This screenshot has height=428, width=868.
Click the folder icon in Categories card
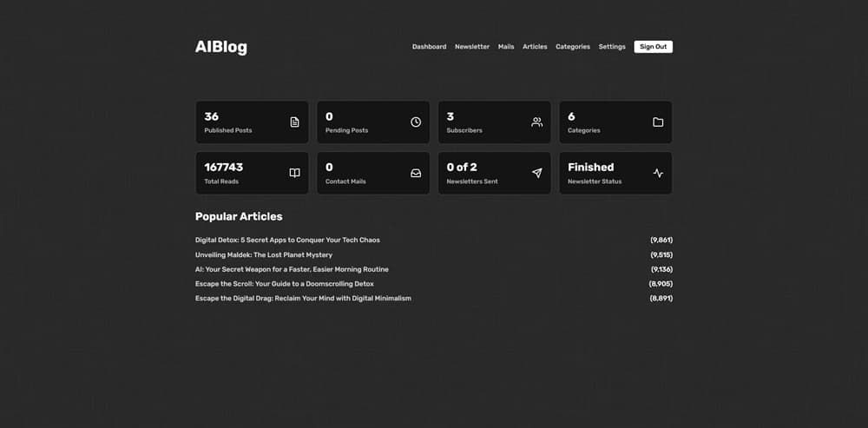pos(658,122)
